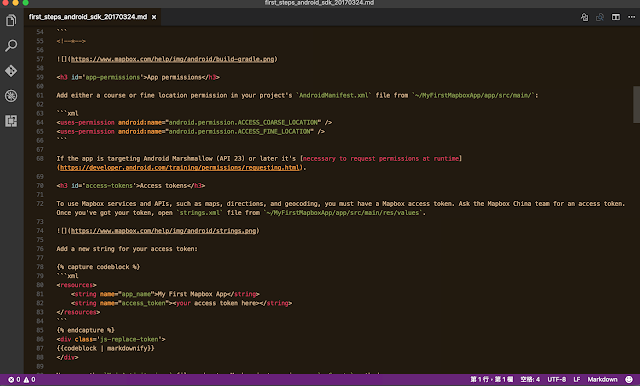The height and width of the screenshot is (386, 640).
Task: Click 'My First Mapbox App' string text
Action: 191,294
